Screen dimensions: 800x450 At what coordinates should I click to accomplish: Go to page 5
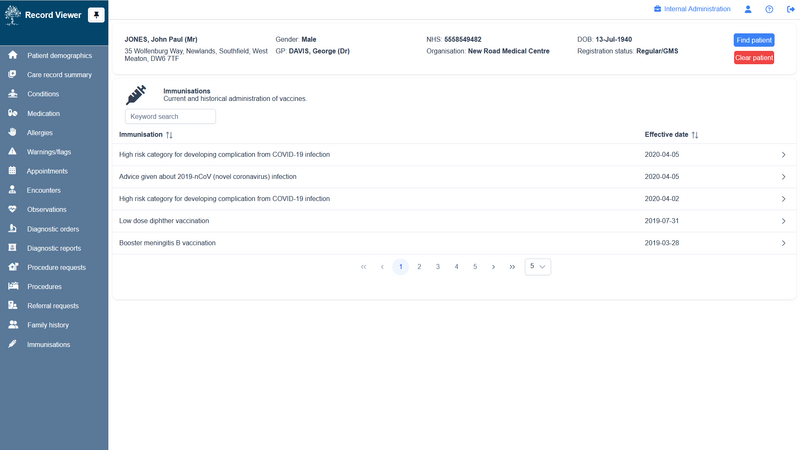point(475,267)
